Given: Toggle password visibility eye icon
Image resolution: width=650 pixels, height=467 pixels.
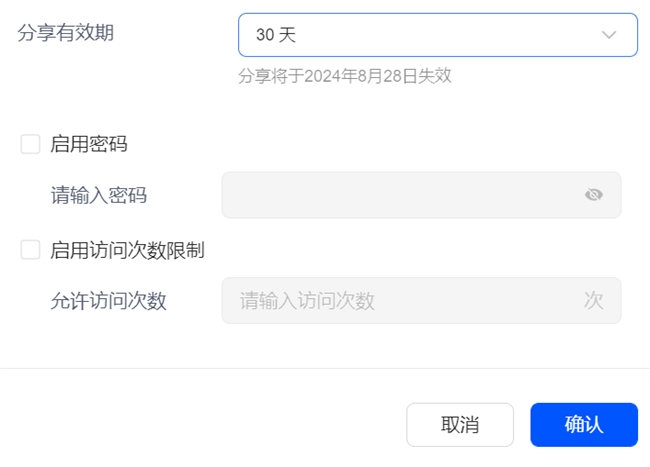Looking at the screenshot, I should pyautogui.click(x=594, y=195).
